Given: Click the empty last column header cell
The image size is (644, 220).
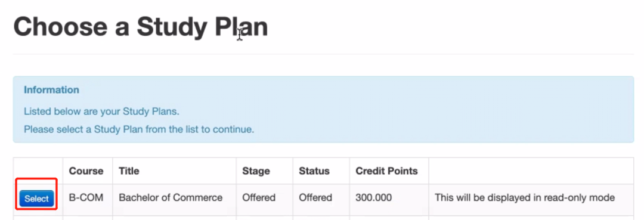Looking at the screenshot, I should (531, 171).
